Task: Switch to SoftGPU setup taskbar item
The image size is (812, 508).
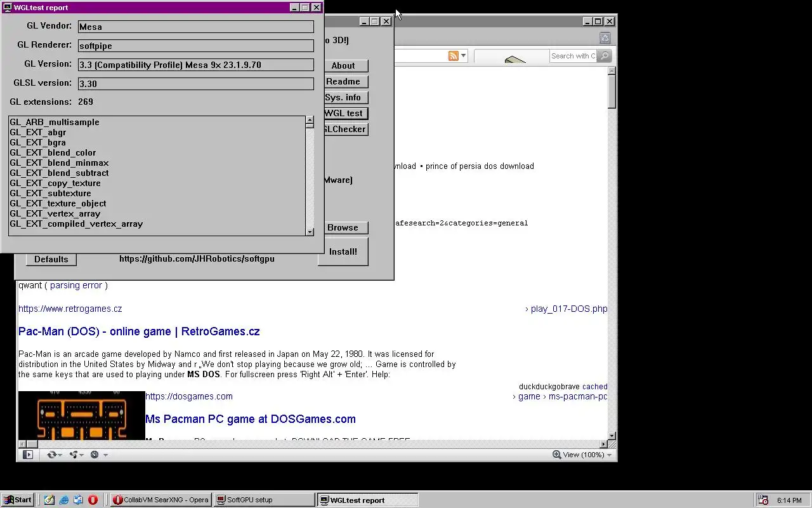Action: (264, 500)
